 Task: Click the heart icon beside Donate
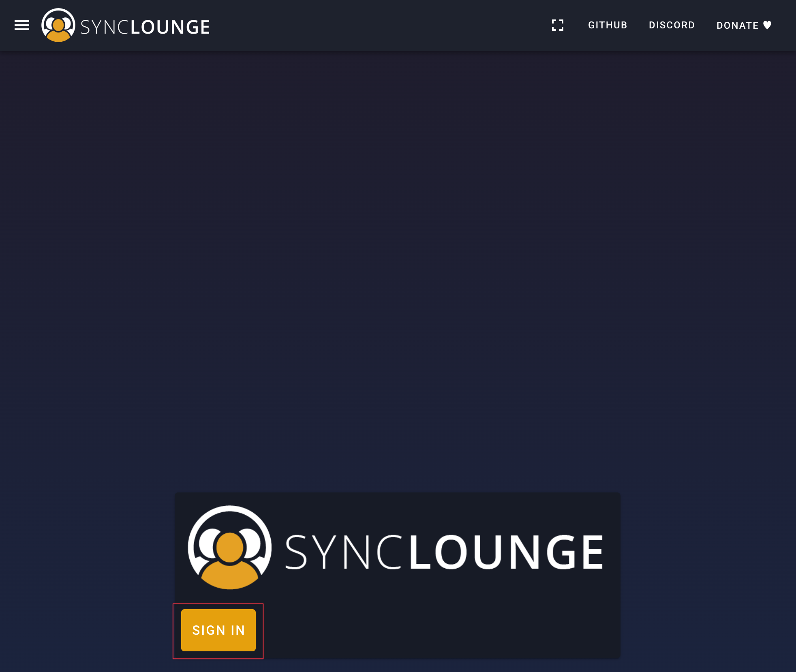(767, 25)
